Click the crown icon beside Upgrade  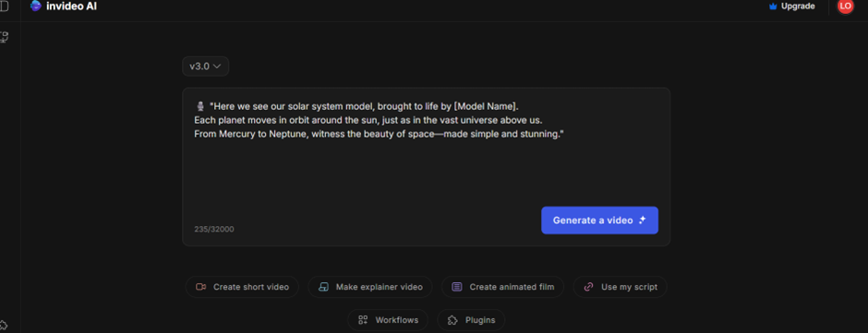pyautogui.click(x=773, y=6)
